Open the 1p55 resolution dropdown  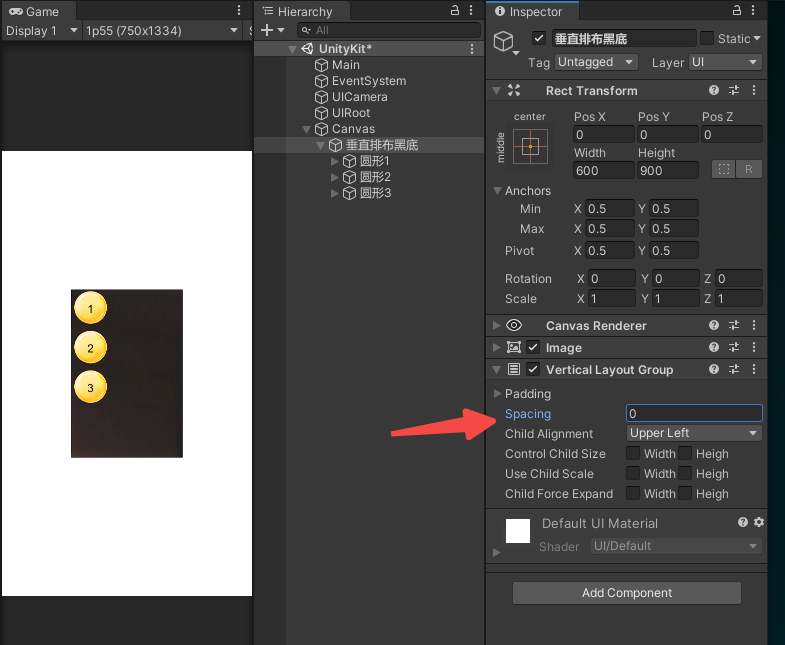(162, 31)
